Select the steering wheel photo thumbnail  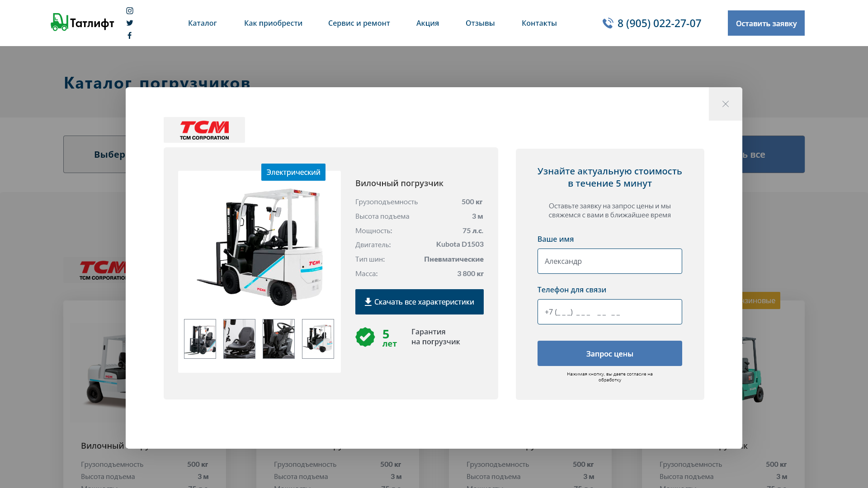pos(278,339)
